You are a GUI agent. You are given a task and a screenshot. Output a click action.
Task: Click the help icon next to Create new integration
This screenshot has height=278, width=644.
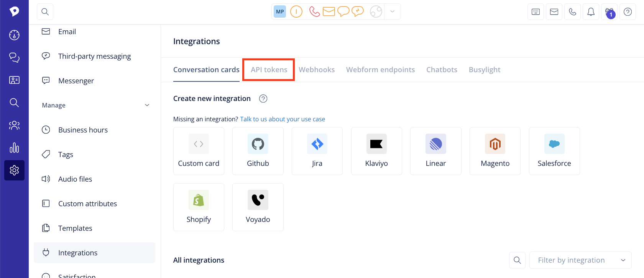point(263,99)
